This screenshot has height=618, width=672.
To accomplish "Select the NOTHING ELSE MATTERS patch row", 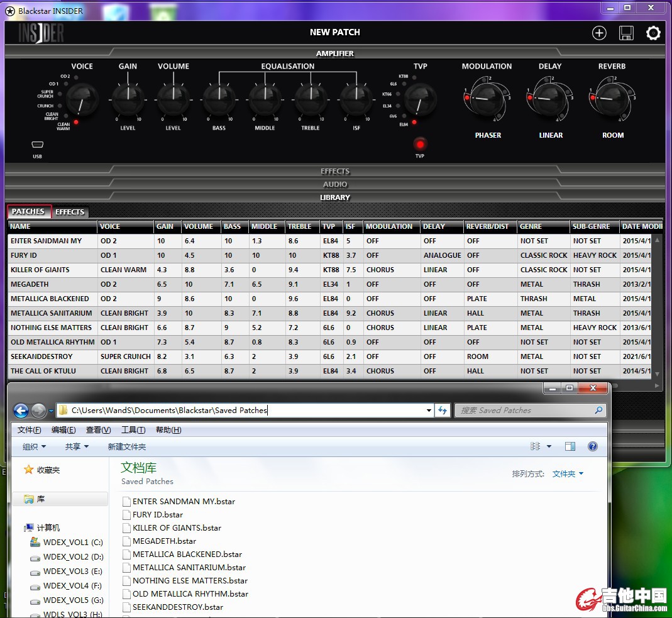I will (329, 328).
